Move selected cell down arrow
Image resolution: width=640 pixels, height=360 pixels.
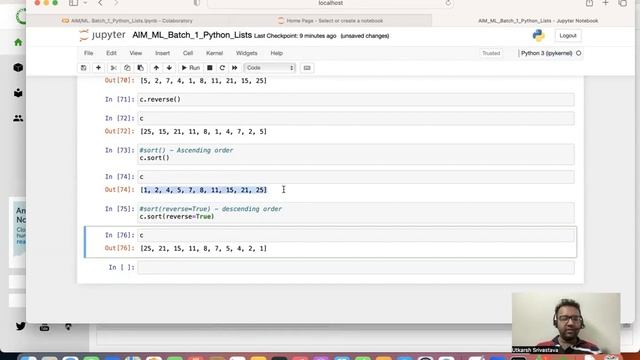tap(169, 68)
